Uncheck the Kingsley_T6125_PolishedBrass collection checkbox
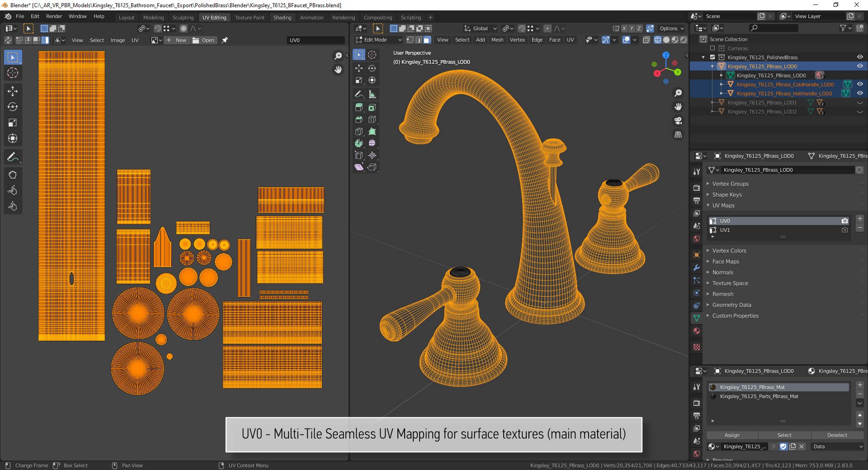Screen dimensions: 868x470 (712, 57)
